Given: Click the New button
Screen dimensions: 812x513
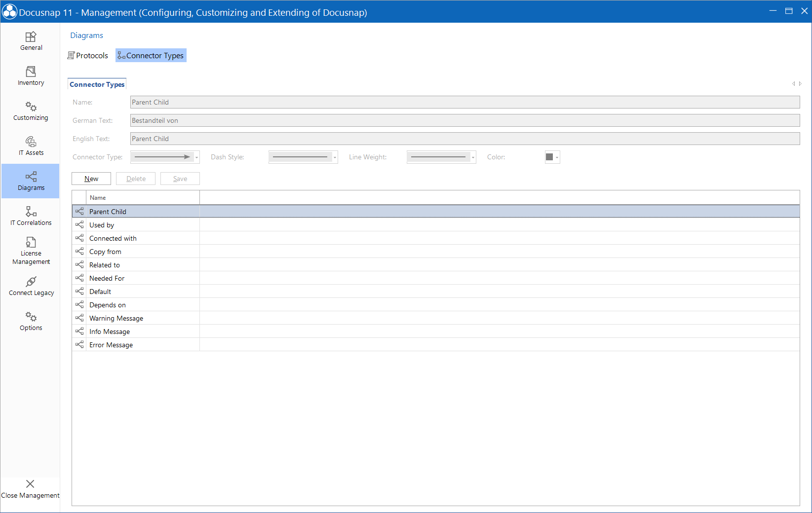Looking at the screenshot, I should tap(91, 178).
